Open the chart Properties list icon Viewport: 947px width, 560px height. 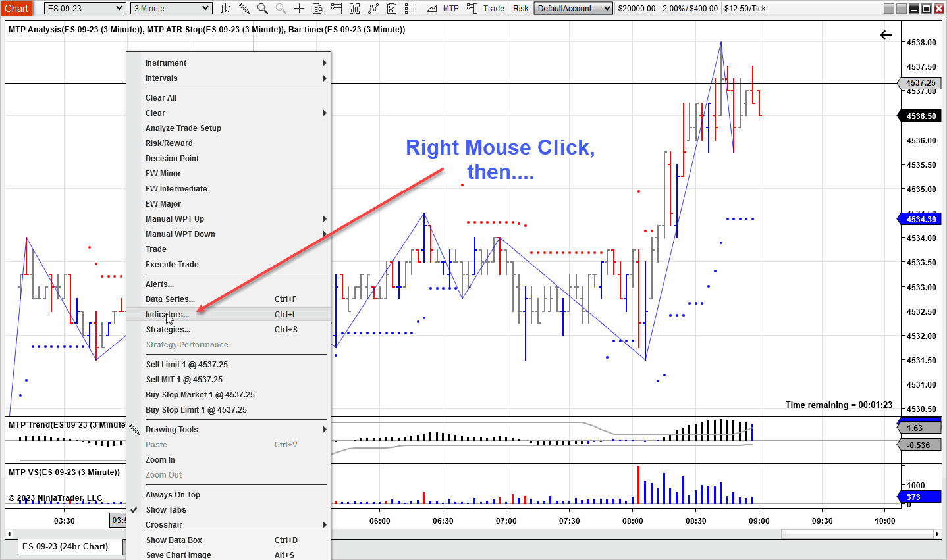(410, 9)
